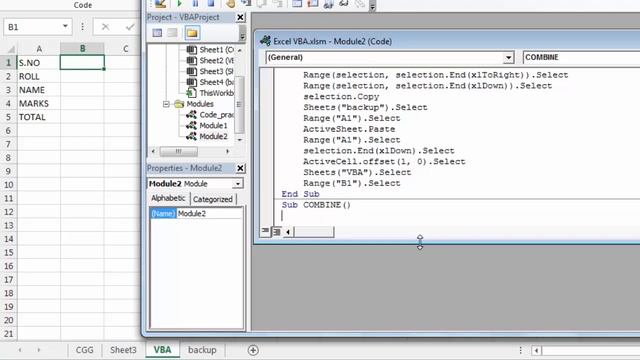Toggle breakpoint using the hand icon
640x360 pixels.
230,4
